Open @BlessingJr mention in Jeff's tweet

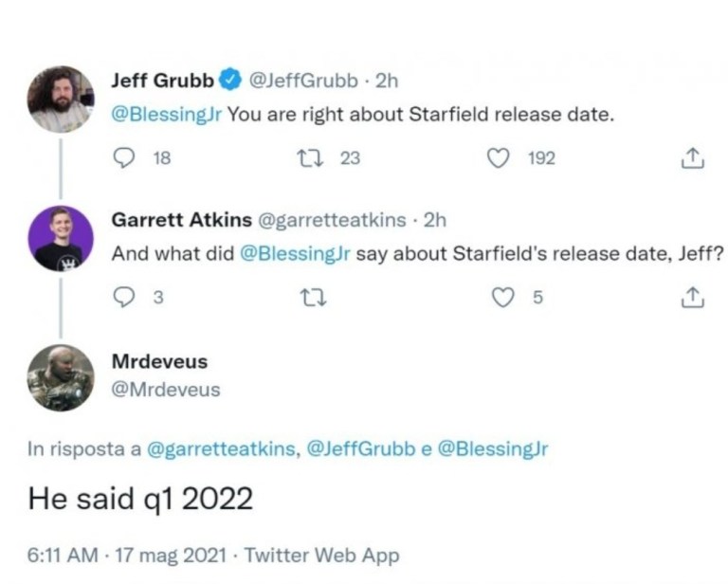pyautogui.click(x=167, y=116)
